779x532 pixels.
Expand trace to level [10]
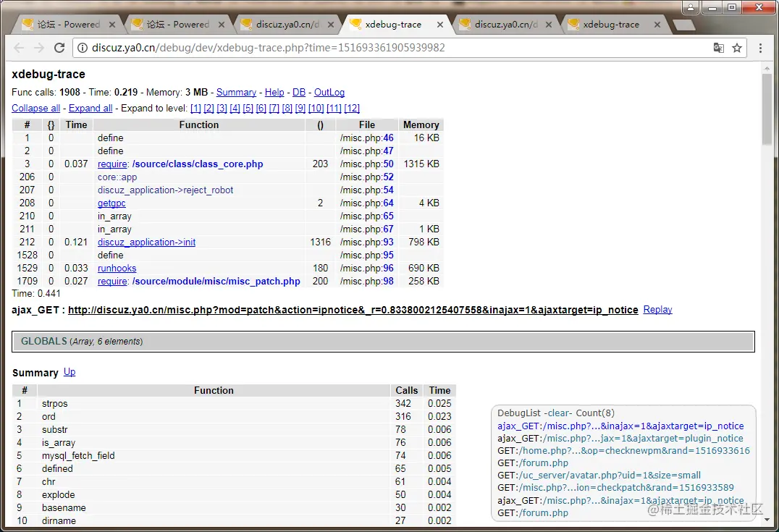click(x=316, y=109)
